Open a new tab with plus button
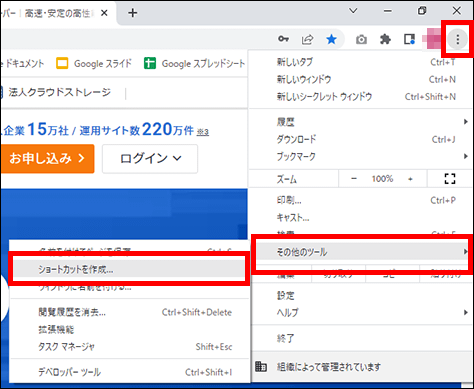 [x=133, y=13]
